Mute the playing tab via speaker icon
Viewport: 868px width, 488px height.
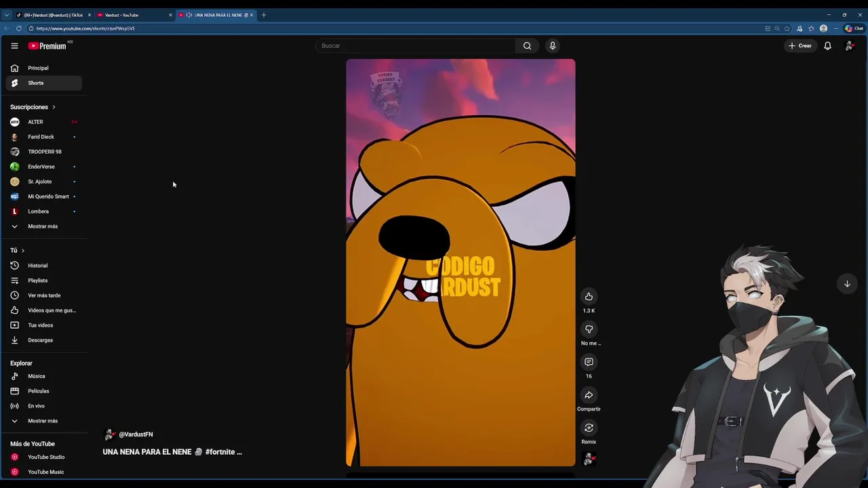pyautogui.click(x=189, y=15)
